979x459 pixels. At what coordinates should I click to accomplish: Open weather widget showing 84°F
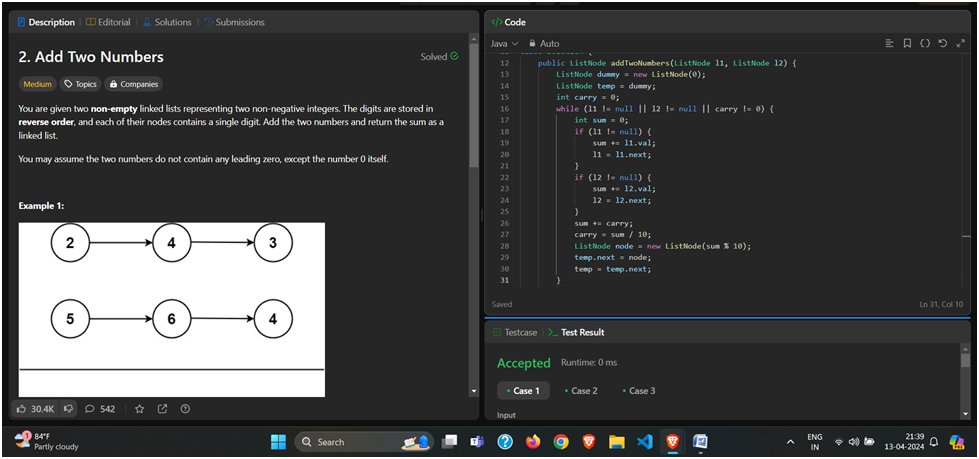47,442
